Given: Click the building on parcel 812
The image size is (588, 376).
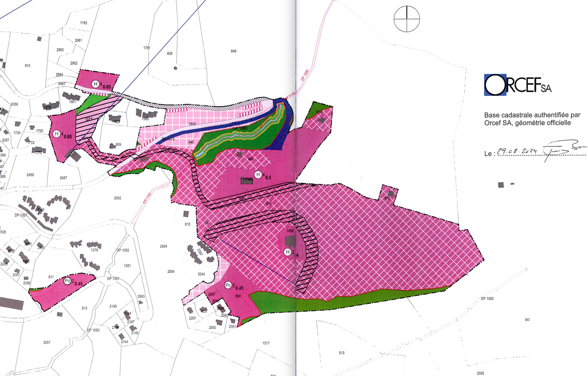Looking at the screenshot, I should click(x=391, y=194).
